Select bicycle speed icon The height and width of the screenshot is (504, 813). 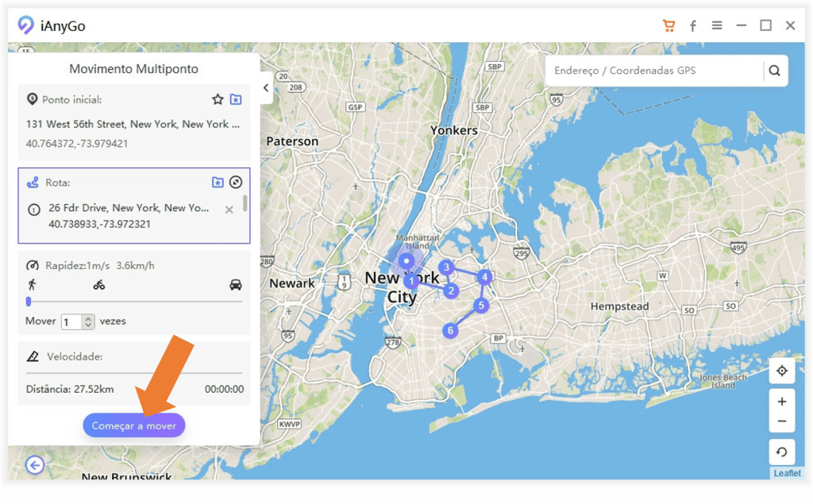pos(99,285)
